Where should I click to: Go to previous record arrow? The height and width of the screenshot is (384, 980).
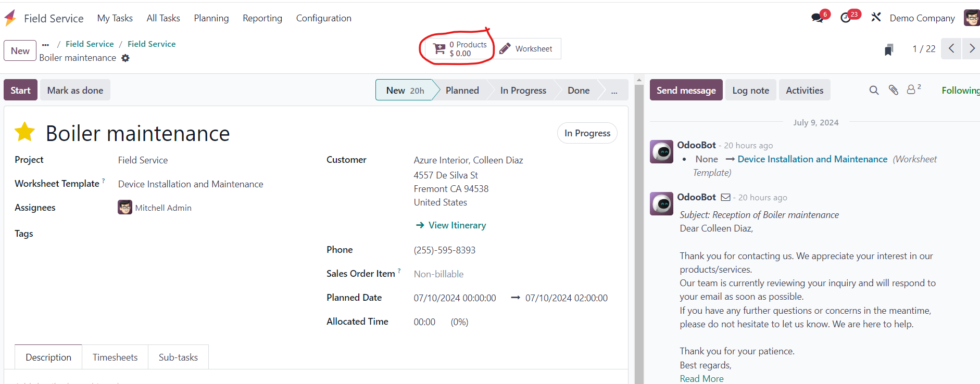click(951, 48)
